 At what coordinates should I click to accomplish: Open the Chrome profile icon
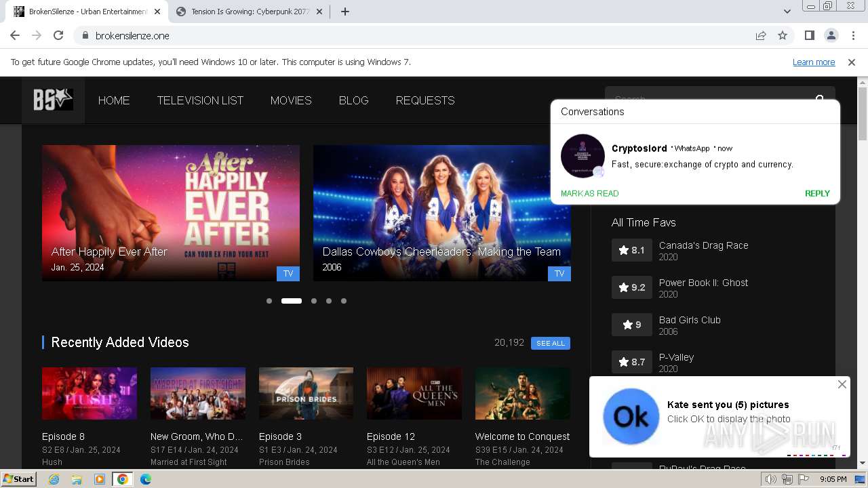pos(831,36)
